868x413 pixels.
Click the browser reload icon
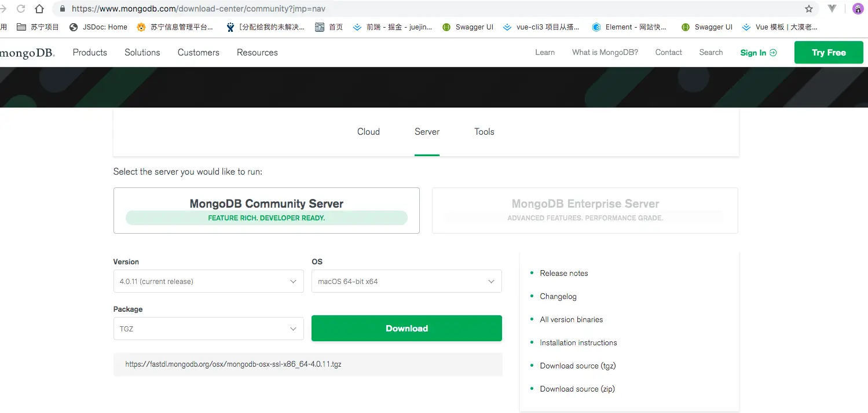(x=21, y=9)
